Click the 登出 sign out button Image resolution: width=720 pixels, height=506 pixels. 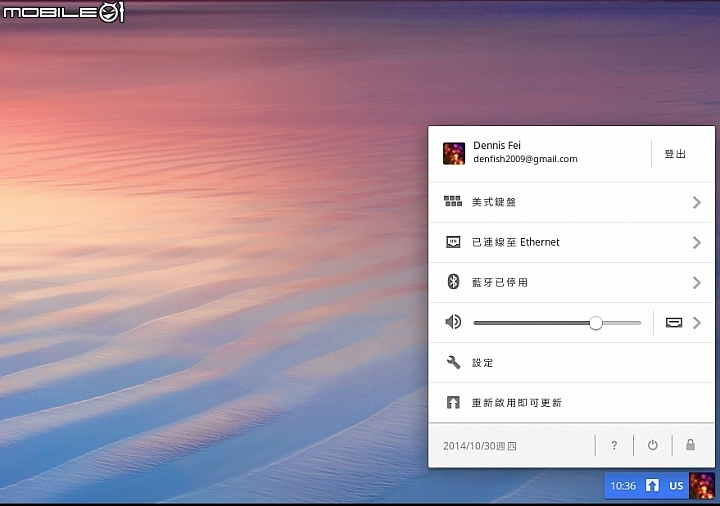pos(675,154)
